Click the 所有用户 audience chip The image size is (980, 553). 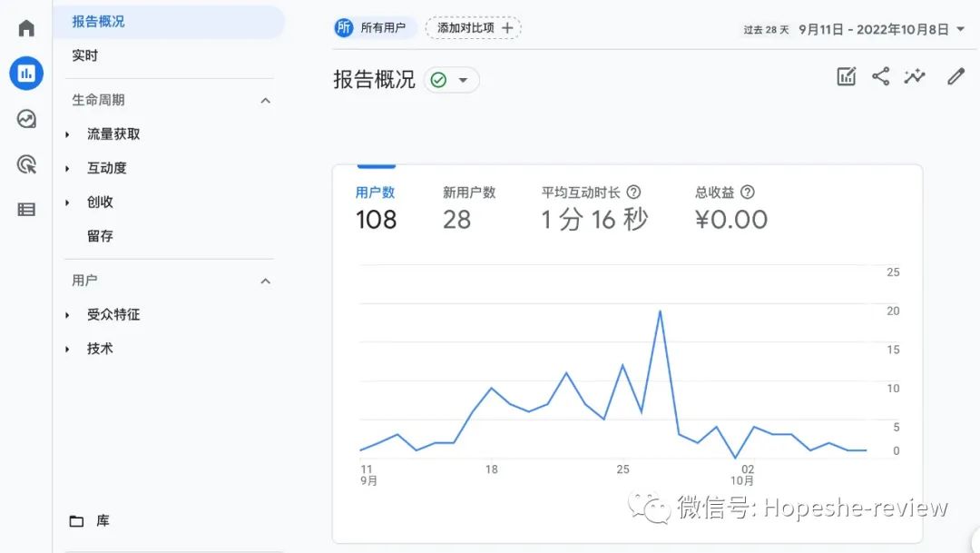tap(374, 27)
